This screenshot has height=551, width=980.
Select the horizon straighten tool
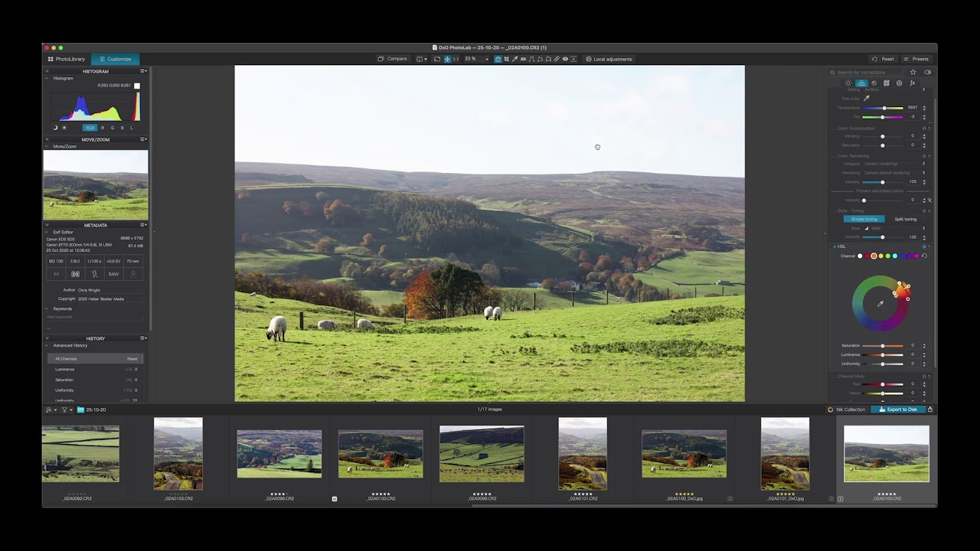[x=523, y=59]
